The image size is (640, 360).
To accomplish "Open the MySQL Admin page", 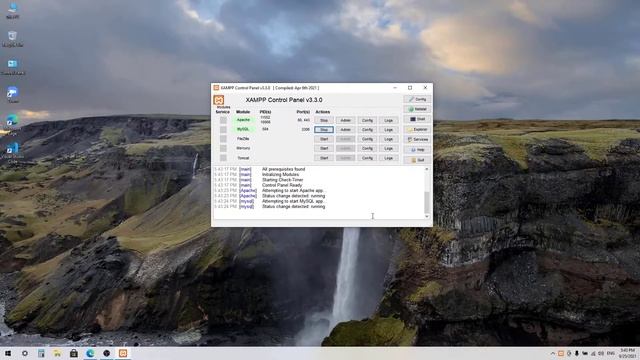I will point(345,130).
